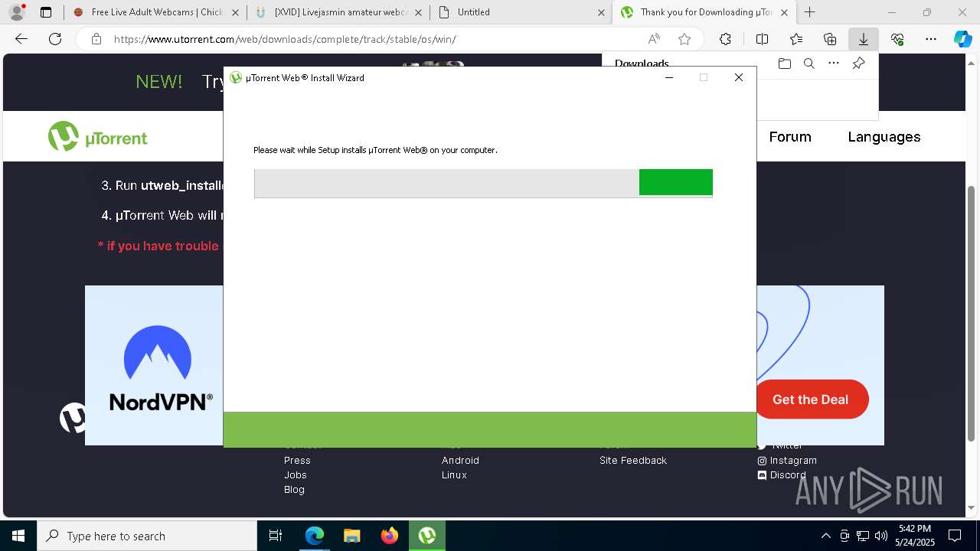Open the Press footer link
The width and height of the screenshot is (980, 551).
pyautogui.click(x=297, y=461)
